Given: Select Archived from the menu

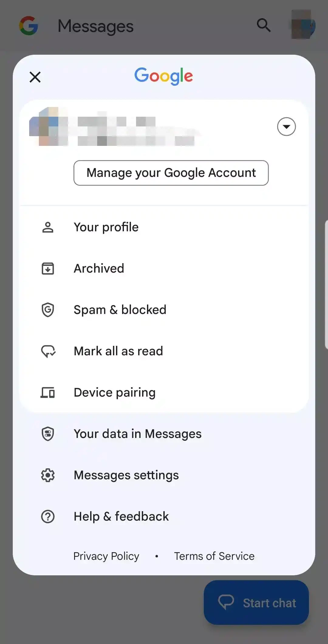Looking at the screenshot, I should 99,269.
